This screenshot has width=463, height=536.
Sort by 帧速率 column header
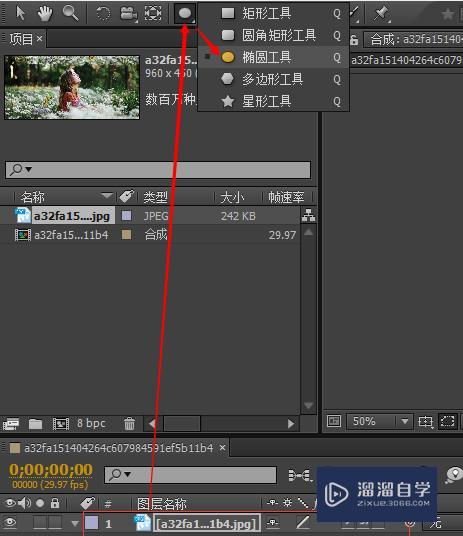tap(286, 197)
